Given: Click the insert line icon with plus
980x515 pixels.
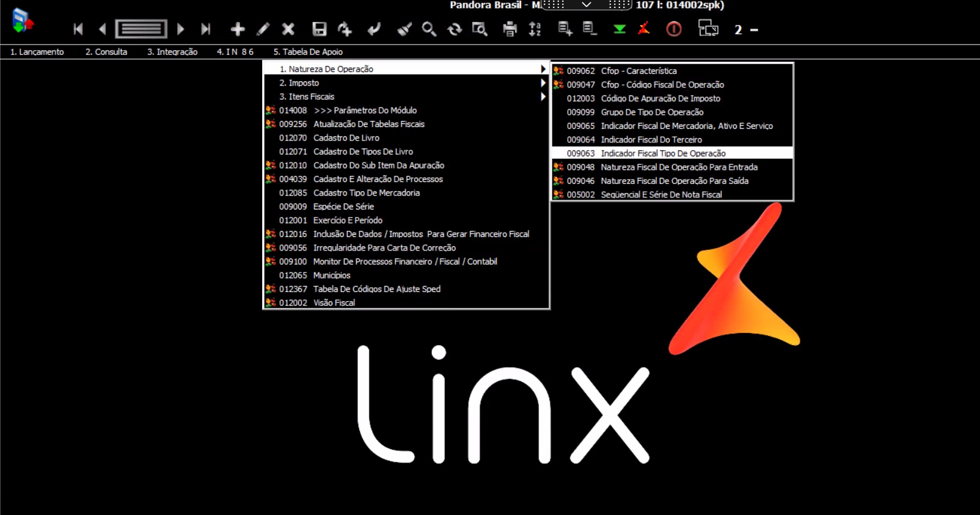Looking at the screenshot, I should [x=565, y=29].
